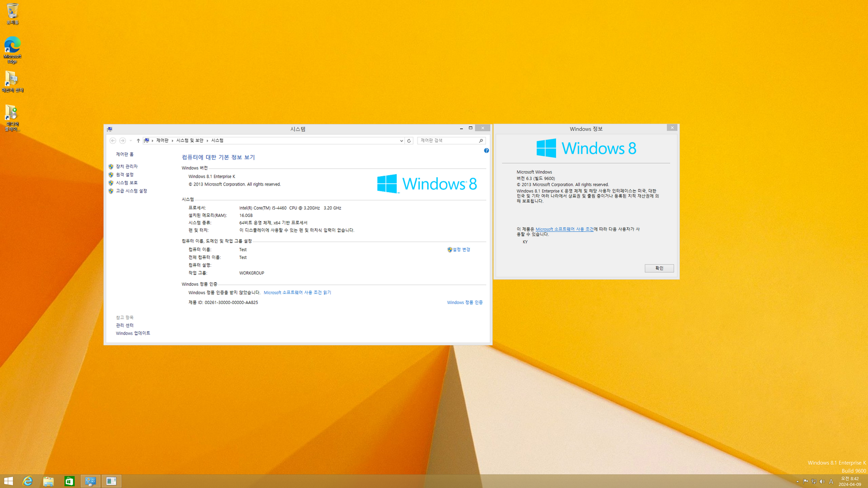Open 제어판 홈 link
868x488 pixels.
[x=124, y=154]
